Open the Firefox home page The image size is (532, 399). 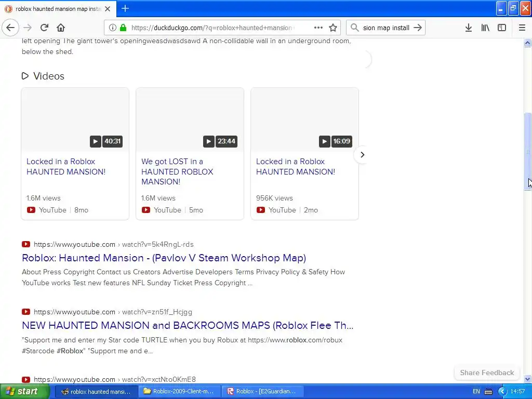pos(61,28)
